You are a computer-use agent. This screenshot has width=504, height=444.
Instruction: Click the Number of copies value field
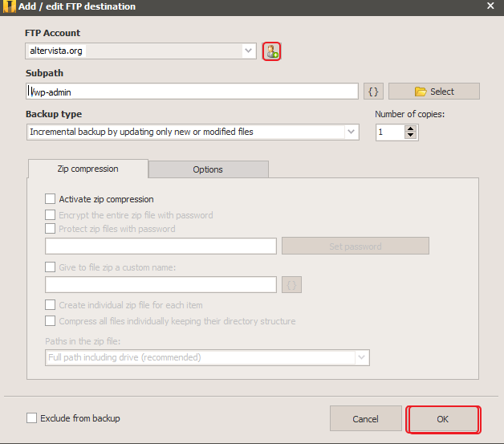(x=390, y=132)
